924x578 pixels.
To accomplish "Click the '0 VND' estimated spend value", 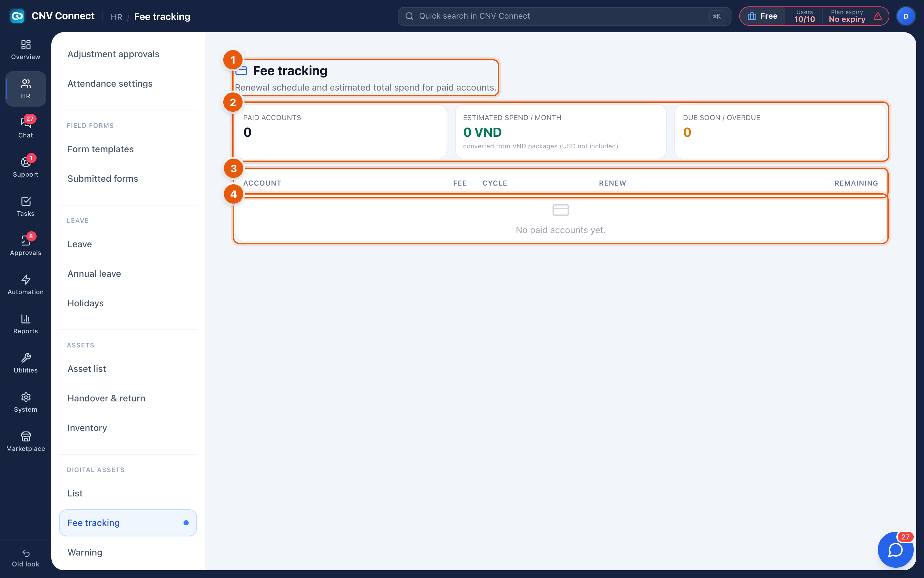I will [482, 132].
